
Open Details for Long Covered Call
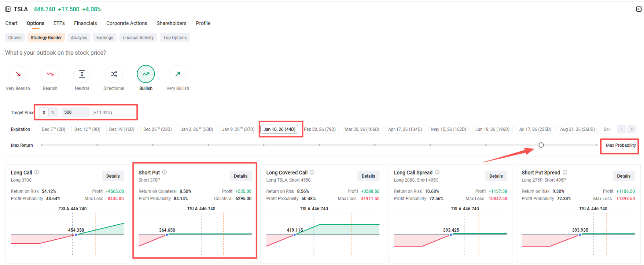[x=368, y=176]
